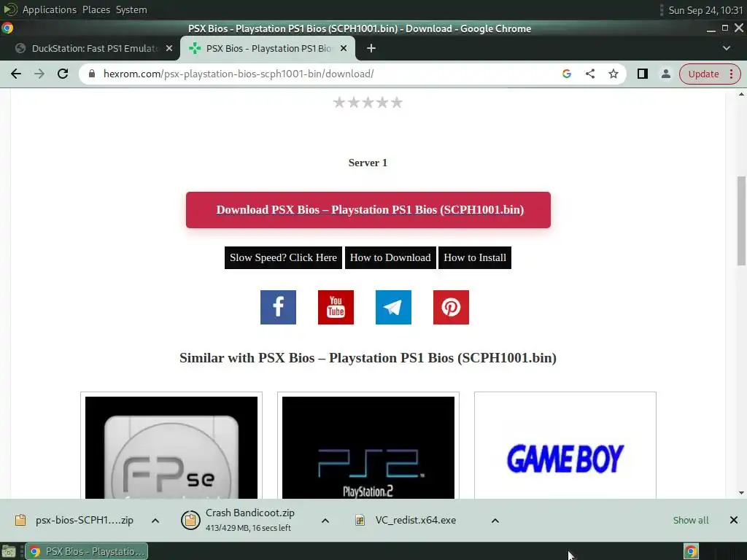
Task: Click the forward navigation arrow
Action: [39, 74]
